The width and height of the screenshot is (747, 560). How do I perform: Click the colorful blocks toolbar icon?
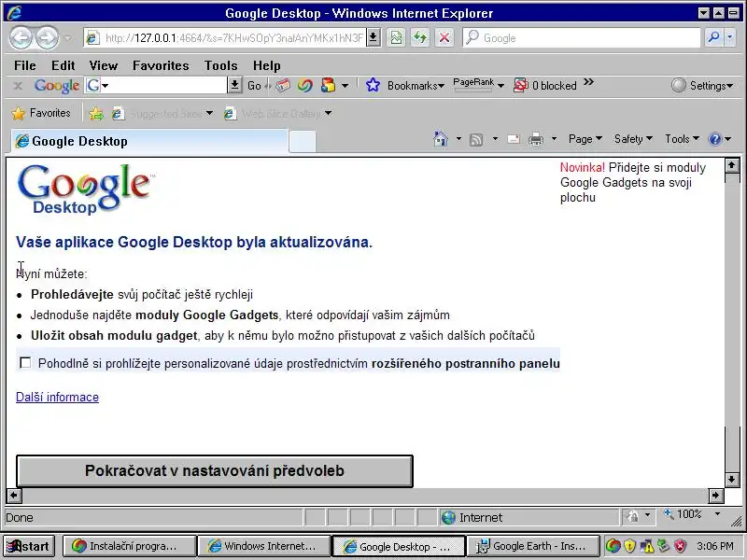[x=328, y=86]
